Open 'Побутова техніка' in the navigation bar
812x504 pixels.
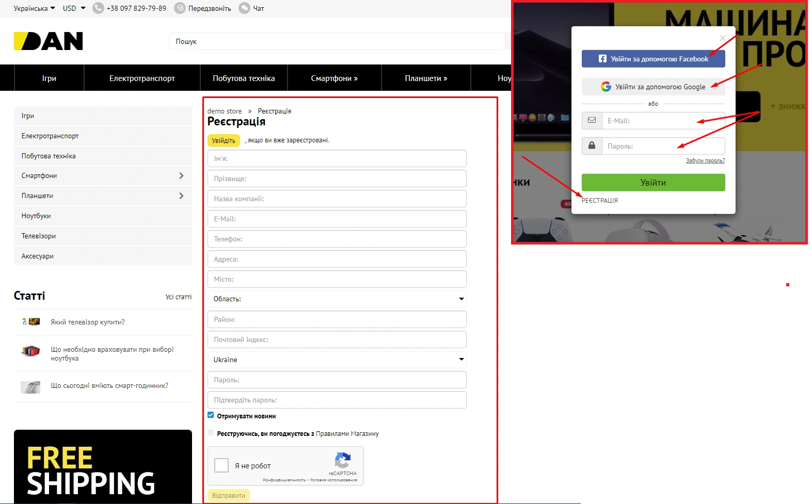(244, 78)
